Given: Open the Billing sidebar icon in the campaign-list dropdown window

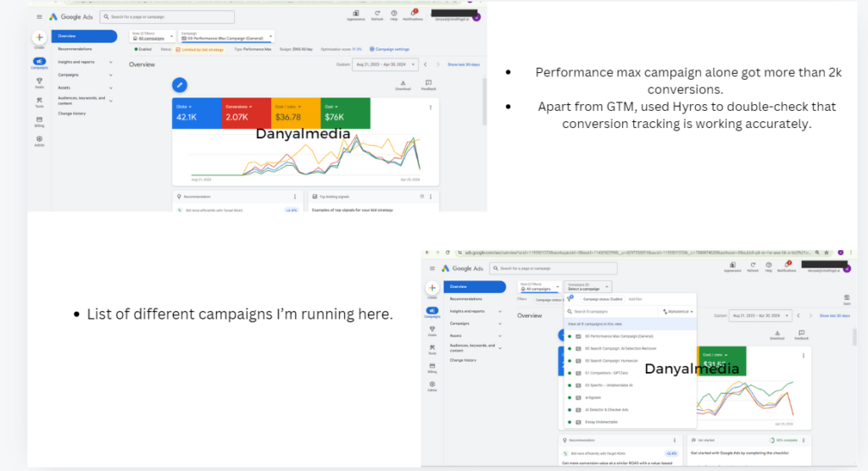Looking at the screenshot, I should point(432,368).
